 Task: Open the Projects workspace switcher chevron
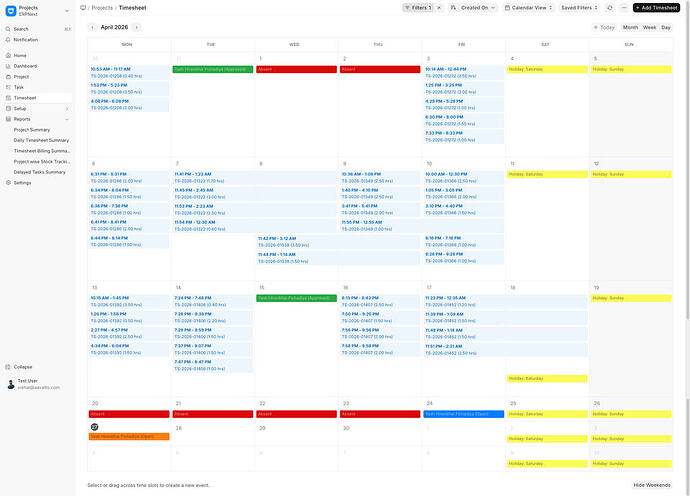pyautogui.click(x=67, y=11)
